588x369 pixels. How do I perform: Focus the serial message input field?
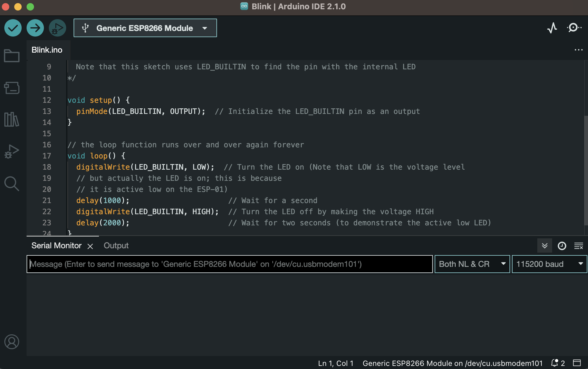point(229,264)
